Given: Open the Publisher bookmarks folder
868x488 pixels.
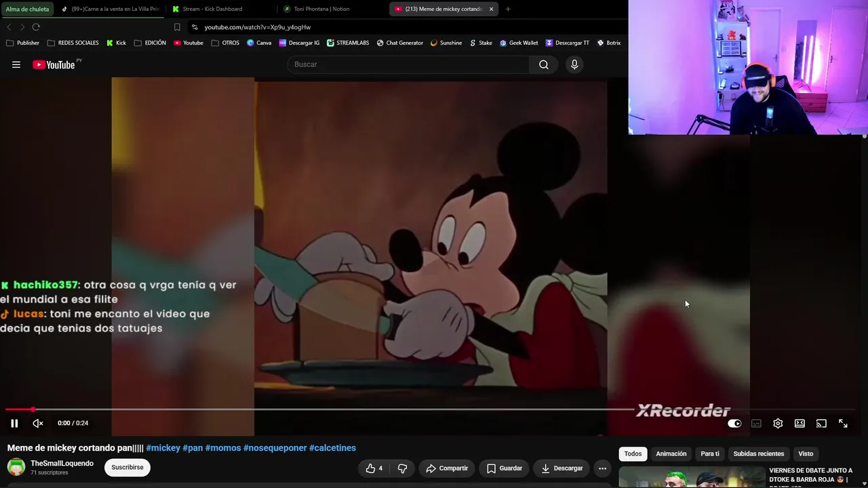Looking at the screenshot, I should (x=22, y=43).
